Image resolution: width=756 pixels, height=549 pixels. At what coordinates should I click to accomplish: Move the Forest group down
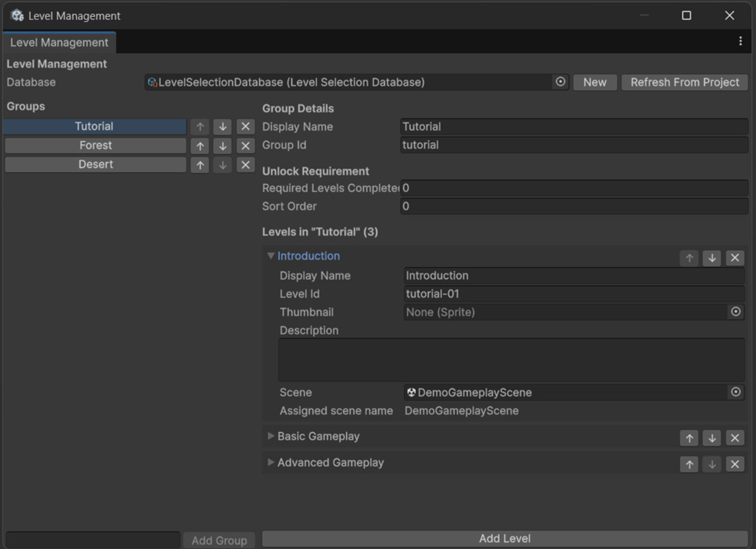[223, 145]
